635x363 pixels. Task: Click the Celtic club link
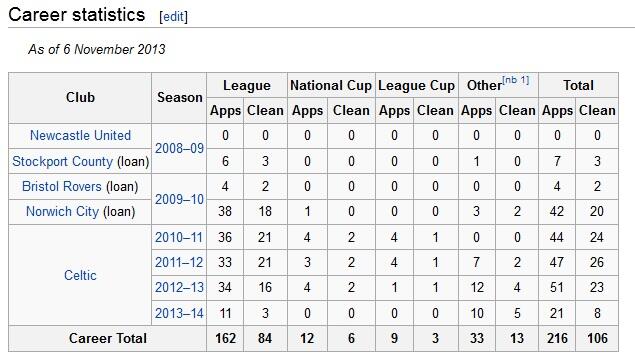click(x=80, y=275)
